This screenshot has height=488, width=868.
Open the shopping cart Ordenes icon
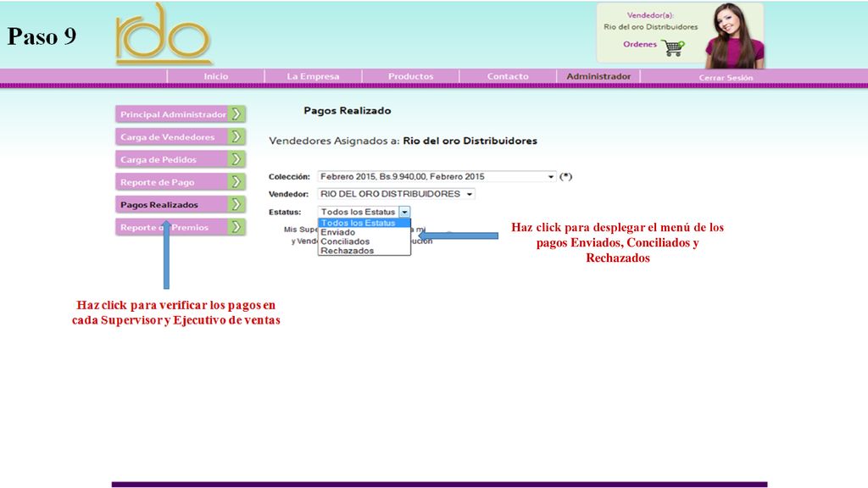pos(673,47)
